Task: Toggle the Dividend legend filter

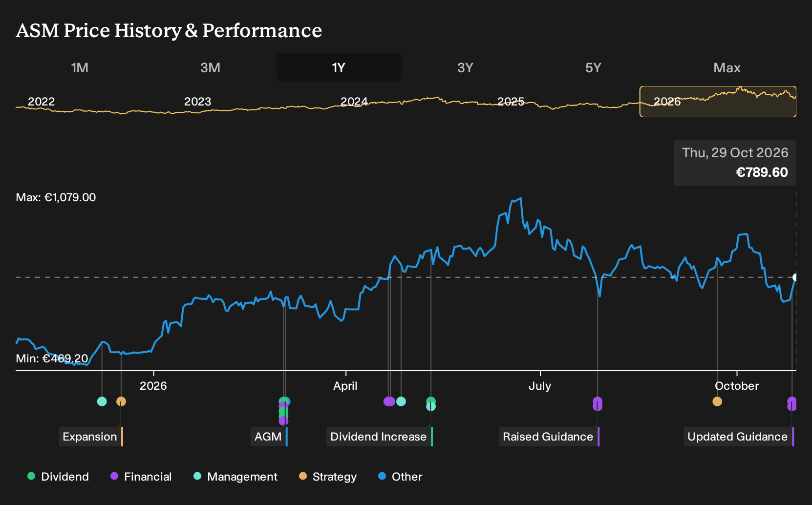Action: pyautogui.click(x=58, y=477)
